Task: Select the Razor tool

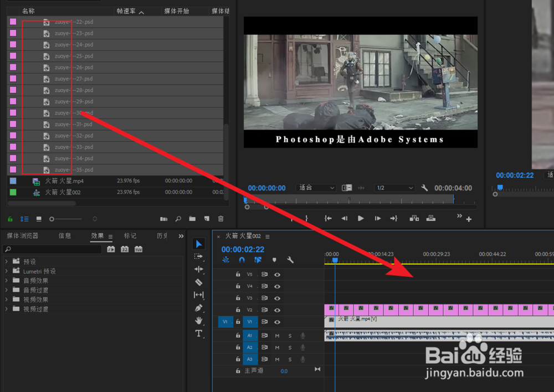Action: click(198, 282)
